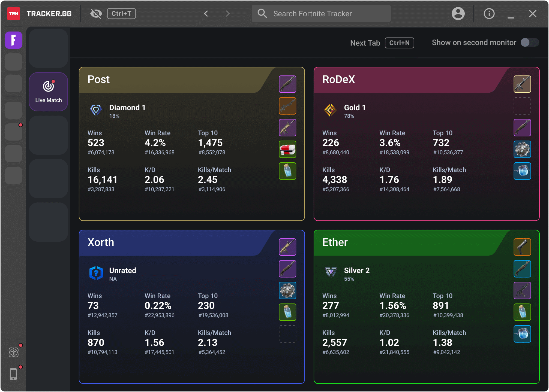The height and width of the screenshot is (392, 549).
Task: Select RoDeX's gold rifle loadout icon
Action: [522, 84]
